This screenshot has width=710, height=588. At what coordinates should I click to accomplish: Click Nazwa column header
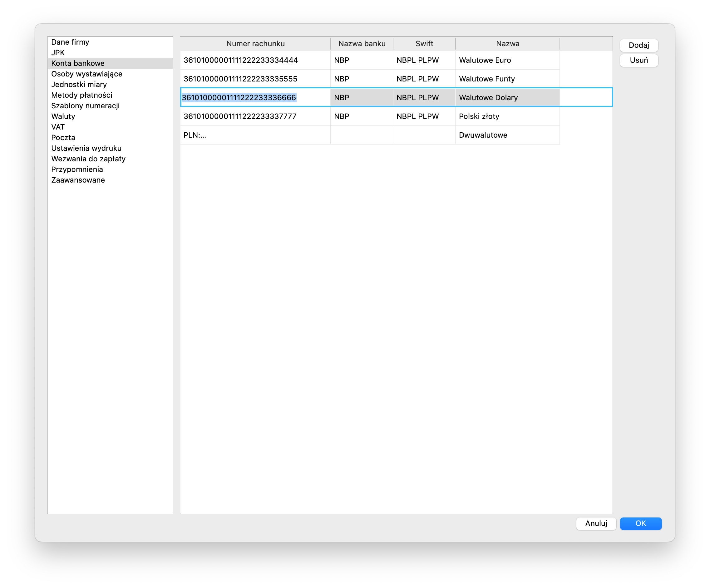tap(507, 44)
